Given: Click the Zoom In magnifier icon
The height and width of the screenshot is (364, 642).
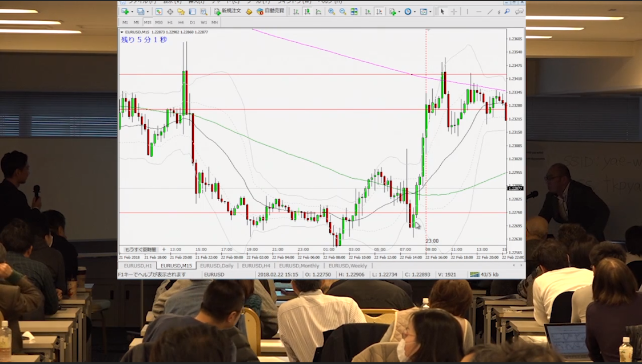Looking at the screenshot, I should [x=332, y=11].
